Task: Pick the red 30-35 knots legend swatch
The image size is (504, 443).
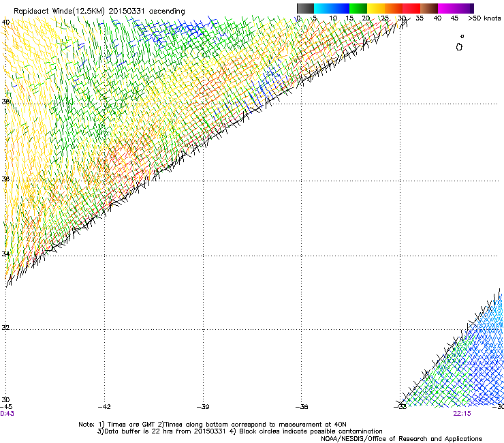Action: [411, 8]
